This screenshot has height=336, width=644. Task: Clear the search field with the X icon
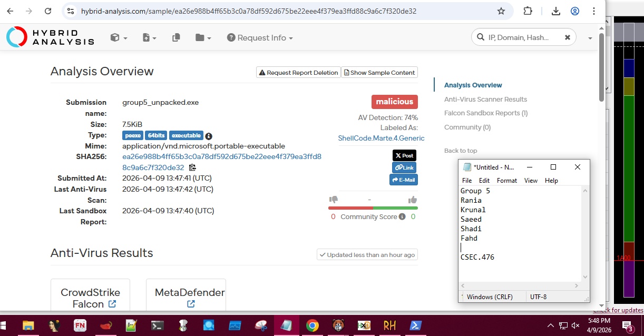click(x=568, y=37)
